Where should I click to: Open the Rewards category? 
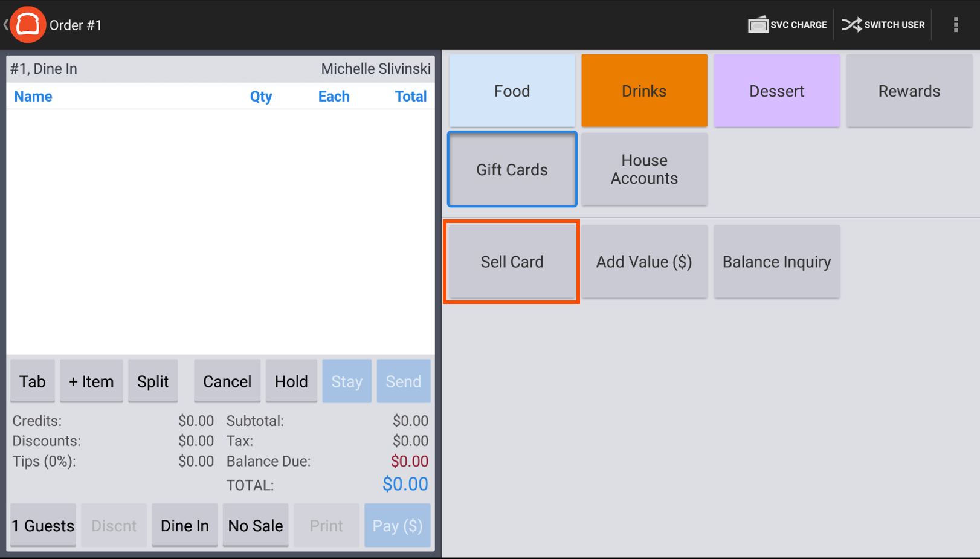tap(909, 91)
